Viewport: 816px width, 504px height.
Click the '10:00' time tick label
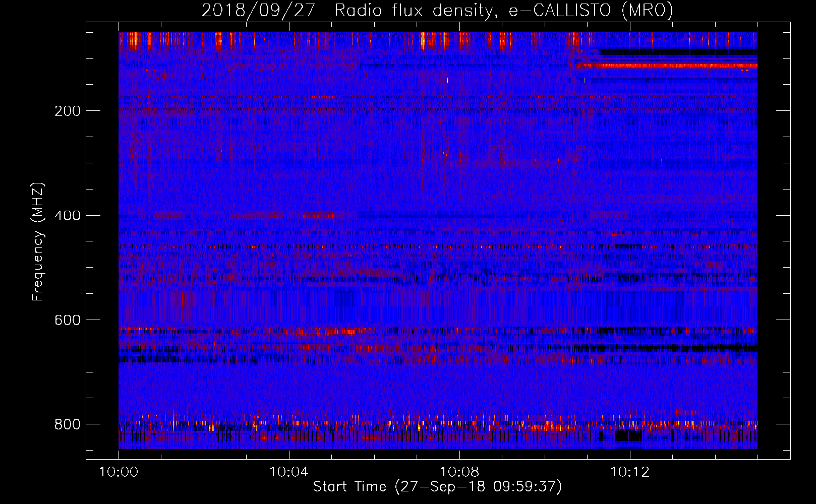119,472
